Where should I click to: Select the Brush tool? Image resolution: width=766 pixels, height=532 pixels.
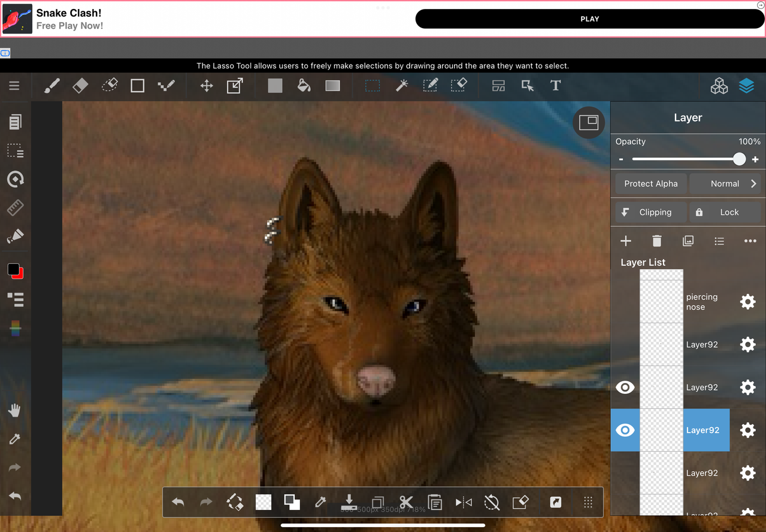point(52,86)
